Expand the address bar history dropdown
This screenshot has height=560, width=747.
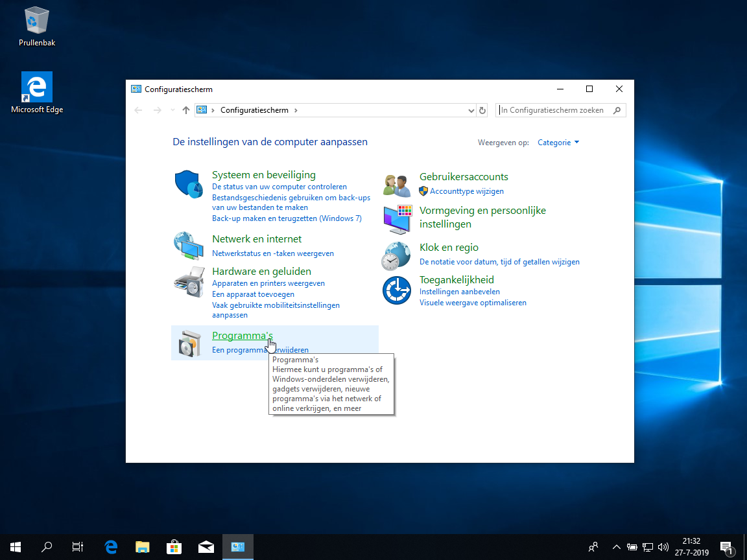click(471, 110)
